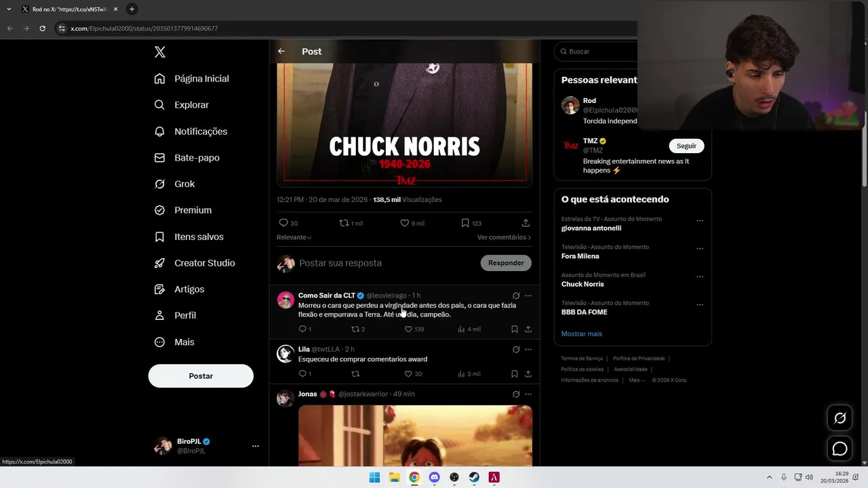Grok icon on Jonas's reply
This screenshot has height=488, width=868.
click(516, 394)
